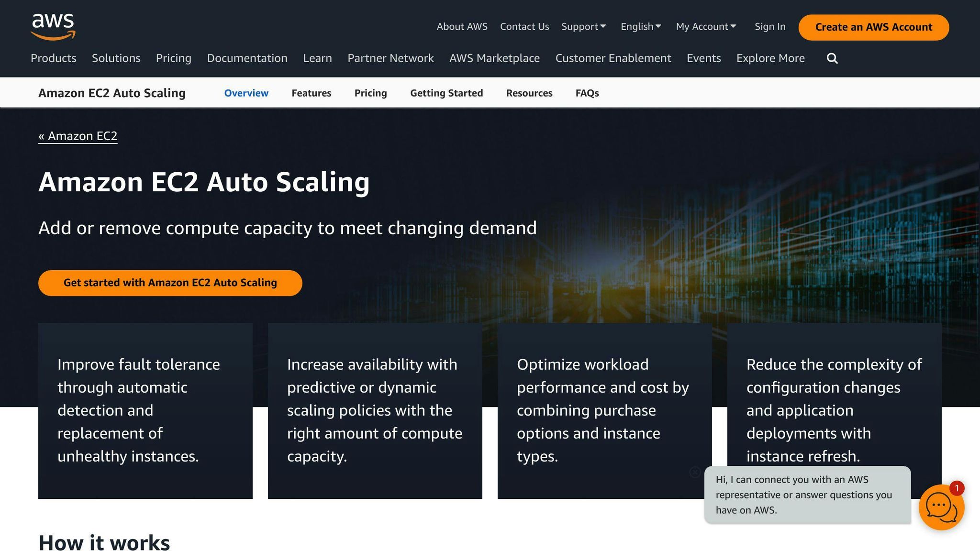Click the chat notification badge

tap(956, 488)
